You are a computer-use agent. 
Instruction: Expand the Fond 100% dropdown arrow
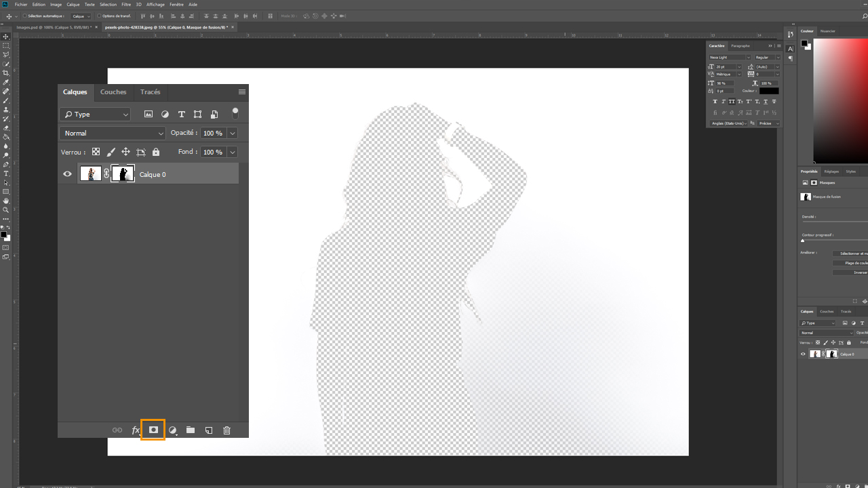coord(233,152)
